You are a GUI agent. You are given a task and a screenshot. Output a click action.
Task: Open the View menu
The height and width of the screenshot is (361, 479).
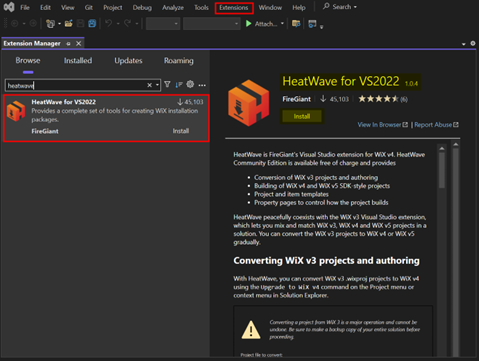tap(67, 7)
